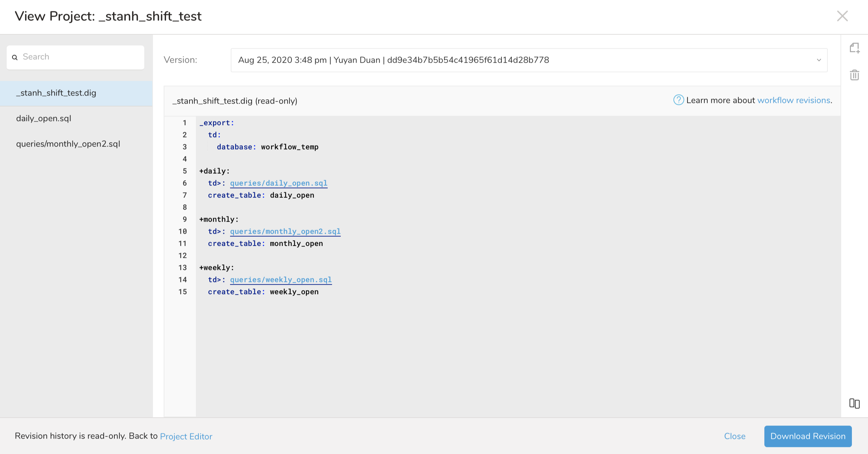Go to Project Editor link
The height and width of the screenshot is (454, 868).
(186, 437)
